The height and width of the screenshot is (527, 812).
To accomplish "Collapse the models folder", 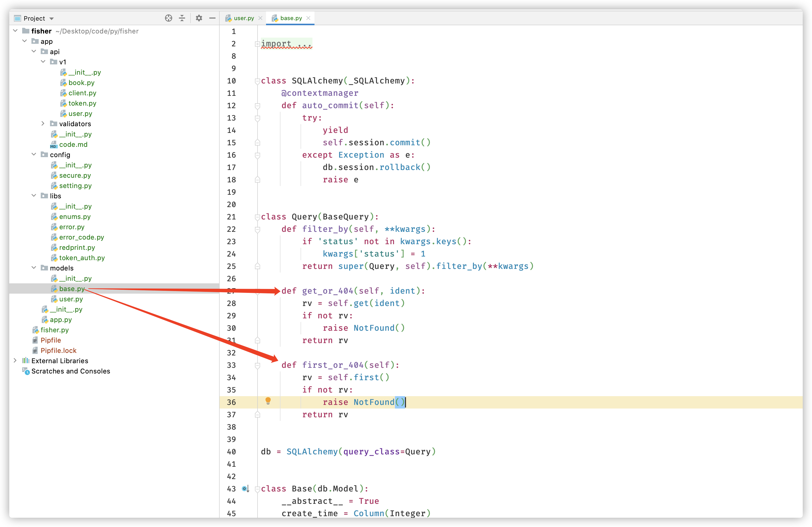I will pos(34,268).
